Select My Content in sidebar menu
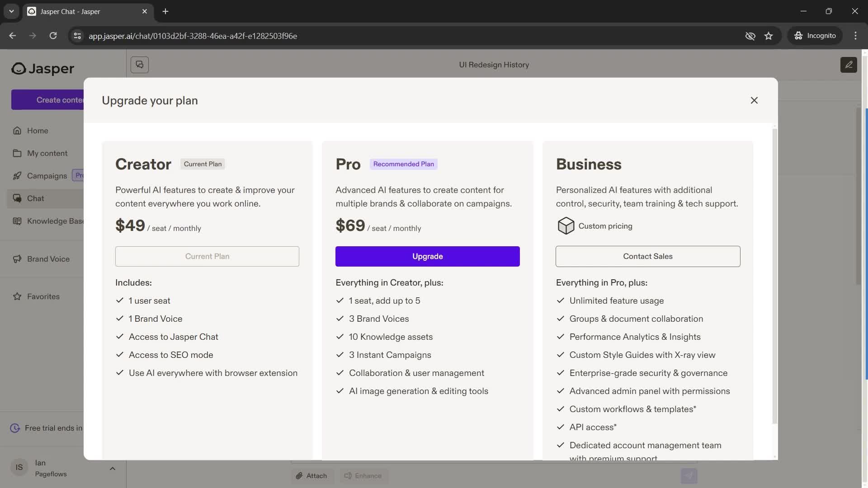The height and width of the screenshot is (488, 868). 47,154
